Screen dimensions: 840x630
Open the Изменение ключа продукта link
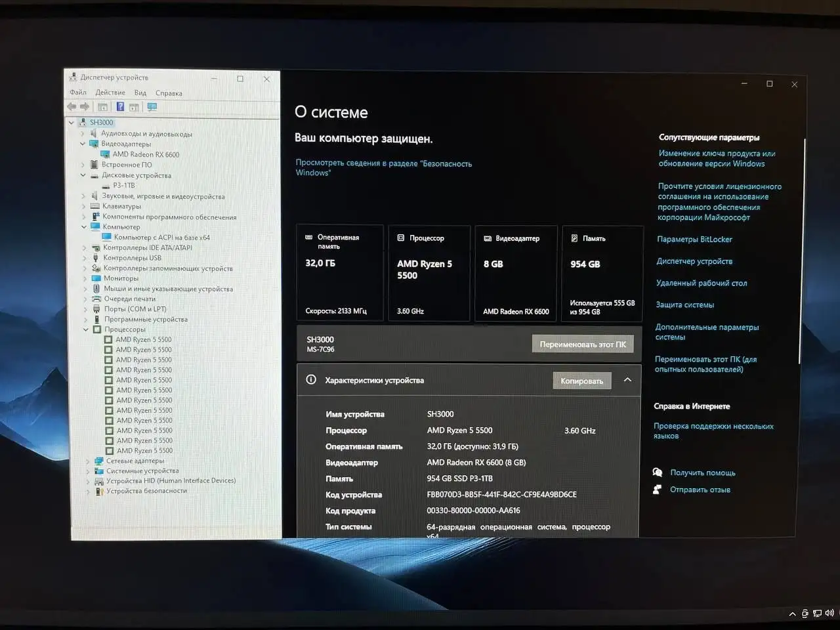pos(717,158)
